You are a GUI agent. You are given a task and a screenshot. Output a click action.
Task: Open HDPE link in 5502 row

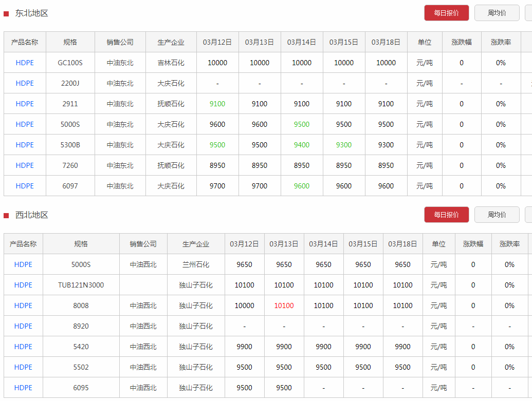(x=23, y=367)
